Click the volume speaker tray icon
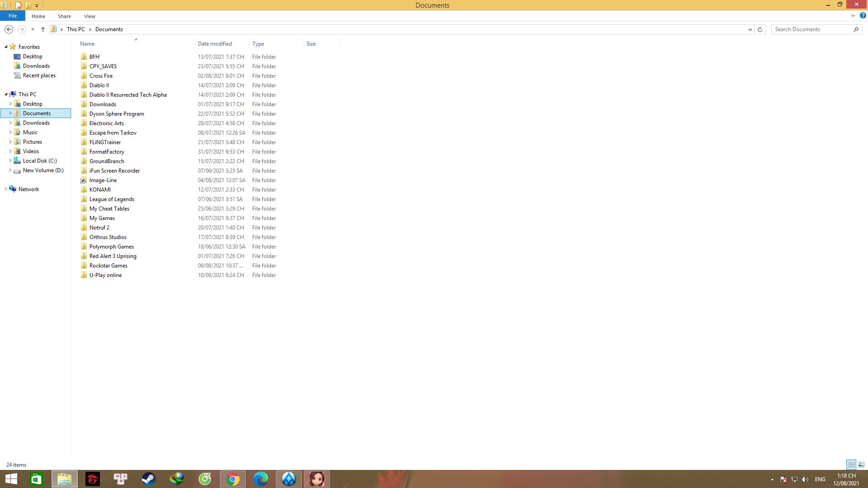The image size is (868, 488). [805, 479]
